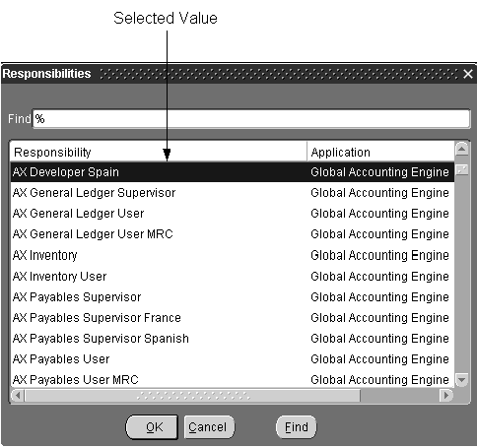Focus the Find text field
The height and width of the screenshot is (448, 477).
coord(251,119)
